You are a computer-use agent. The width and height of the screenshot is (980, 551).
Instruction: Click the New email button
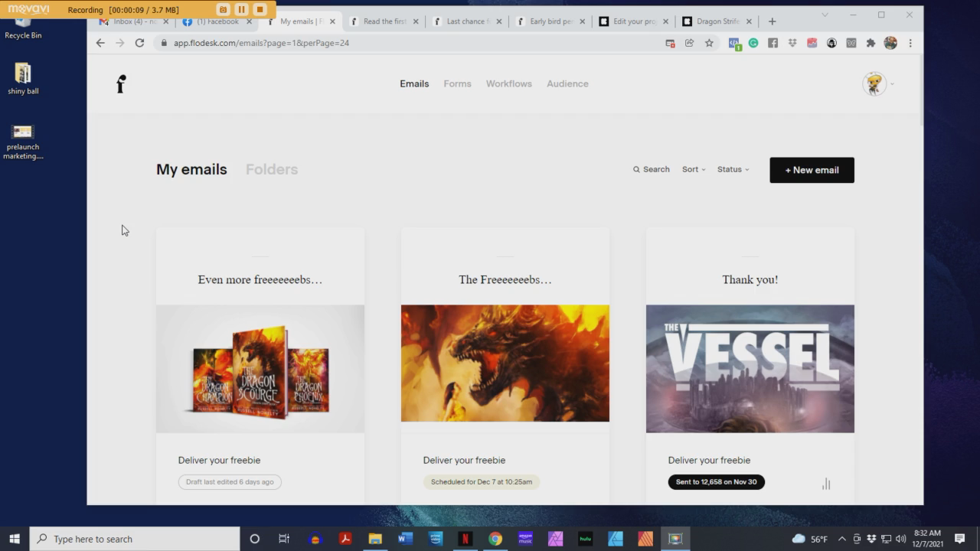pos(812,170)
